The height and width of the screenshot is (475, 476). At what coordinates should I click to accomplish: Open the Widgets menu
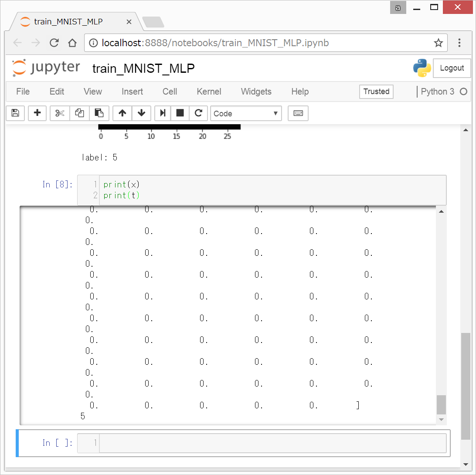[256, 92]
